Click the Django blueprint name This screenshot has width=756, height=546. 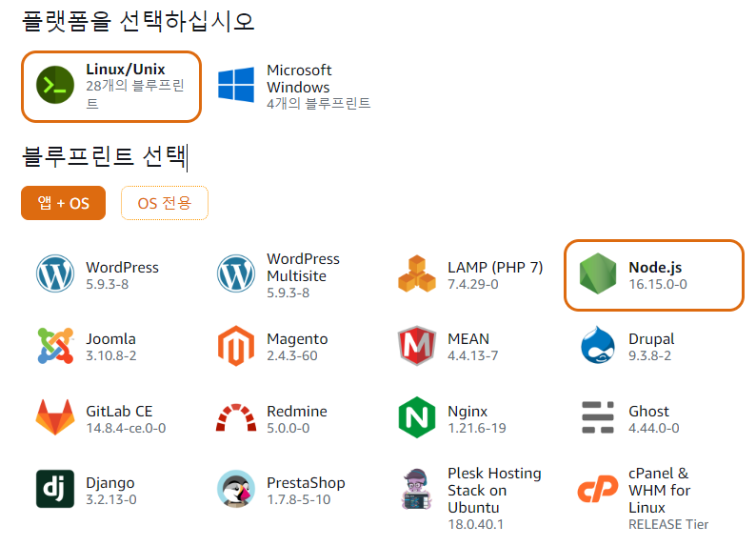(110, 483)
